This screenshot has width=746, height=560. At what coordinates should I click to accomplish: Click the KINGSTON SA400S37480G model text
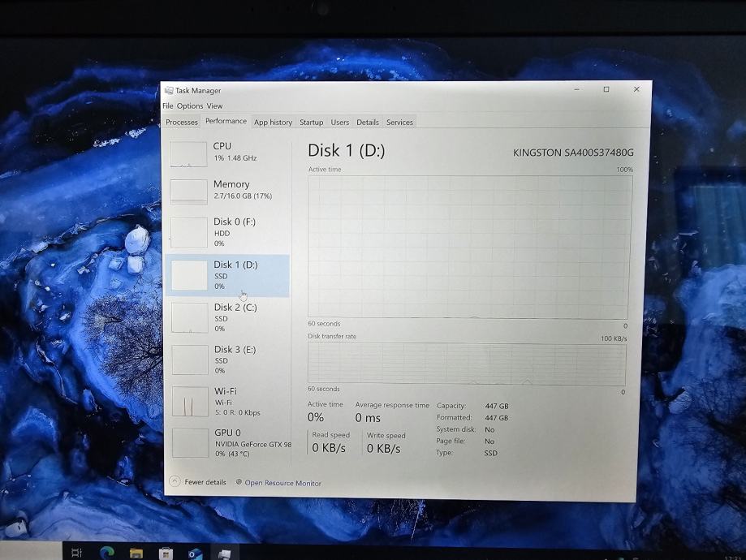pos(573,153)
